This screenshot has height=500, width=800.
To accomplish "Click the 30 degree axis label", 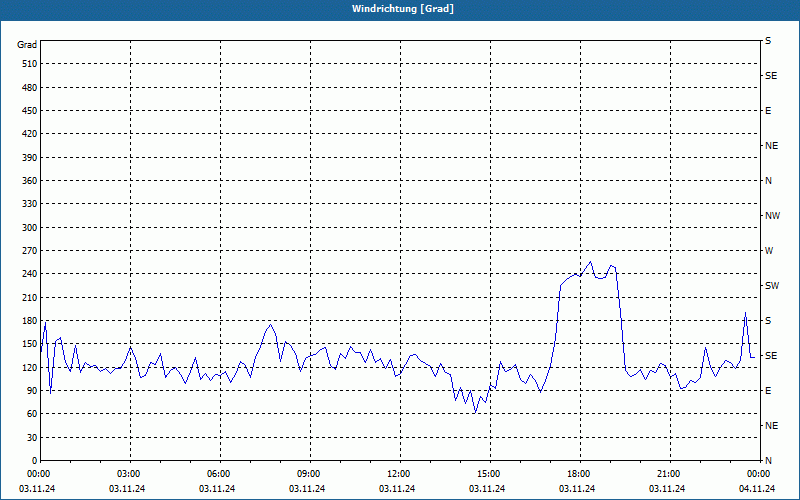I will [32, 438].
